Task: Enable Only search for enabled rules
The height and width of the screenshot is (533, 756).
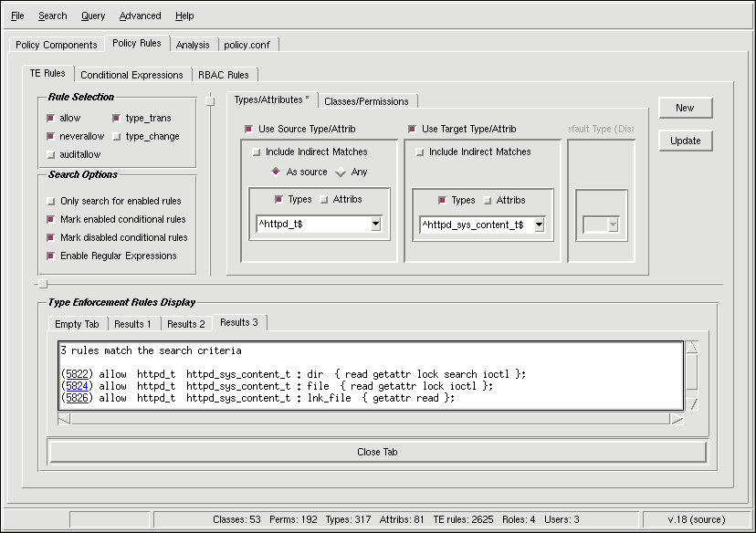Action: click(x=51, y=201)
